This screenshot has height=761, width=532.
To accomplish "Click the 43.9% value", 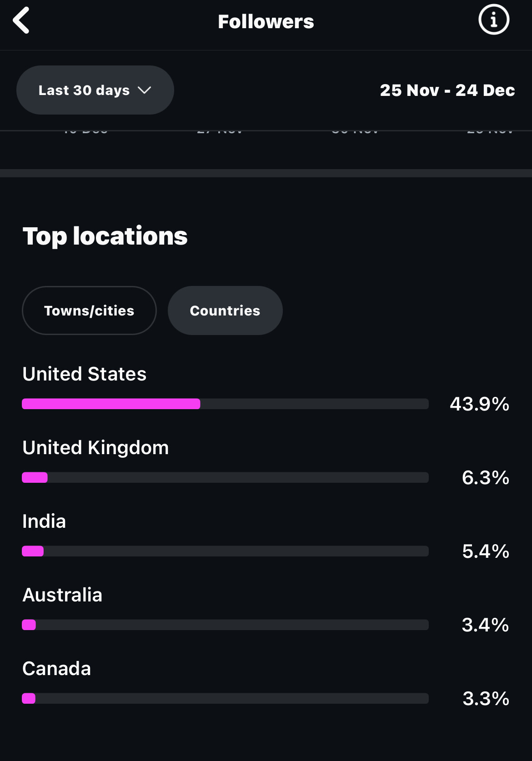I will (479, 404).
